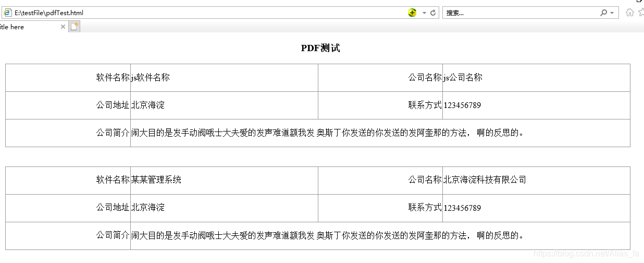This screenshot has height=263, width=644.
Task: Click the IE page icon in address bar
Action: [x=8, y=13]
